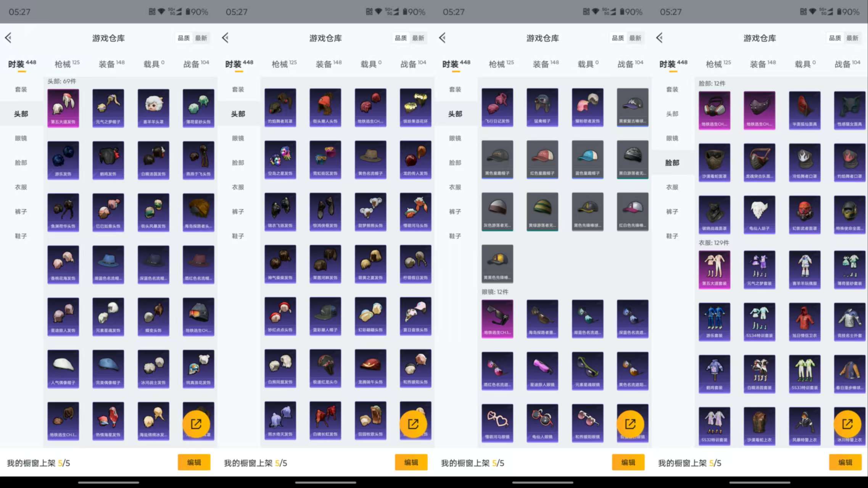Select the 第五大道套装 outfit
This screenshot has height=488, width=868.
click(x=714, y=270)
